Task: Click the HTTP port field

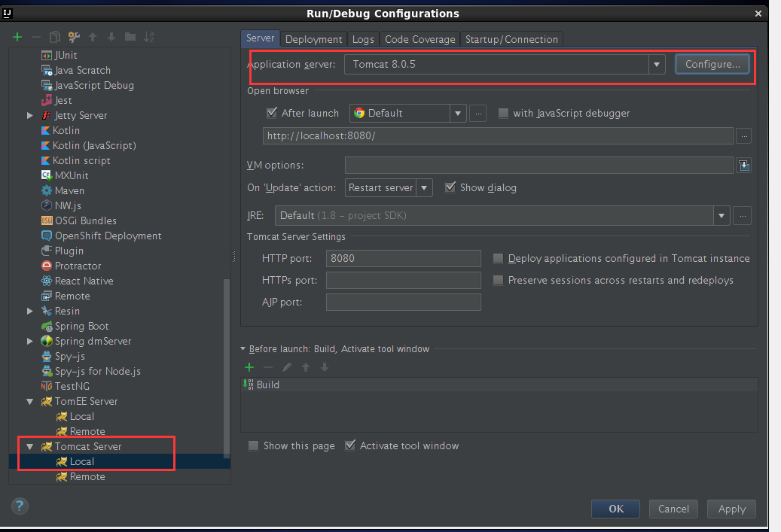Action: [x=404, y=258]
